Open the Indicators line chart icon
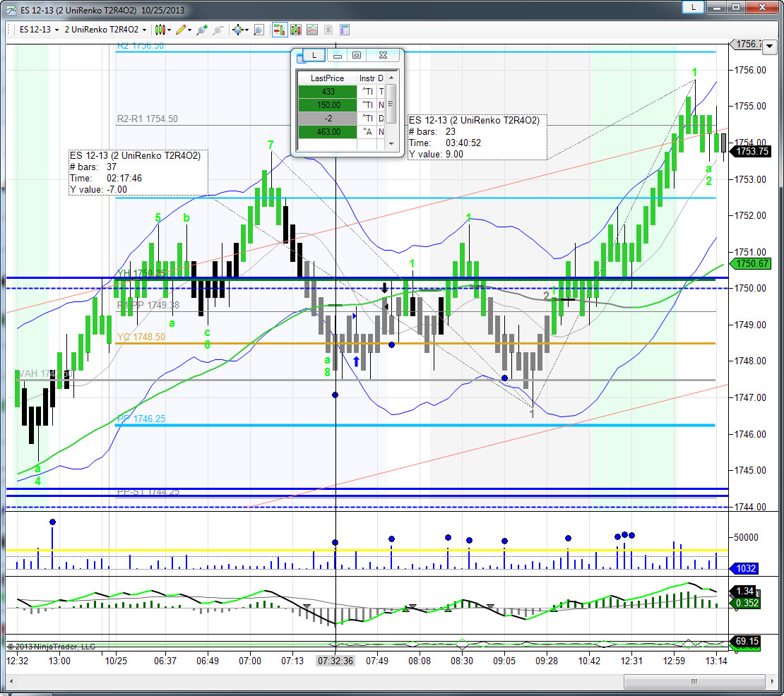This screenshot has width=784, height=696. point(312,30)
